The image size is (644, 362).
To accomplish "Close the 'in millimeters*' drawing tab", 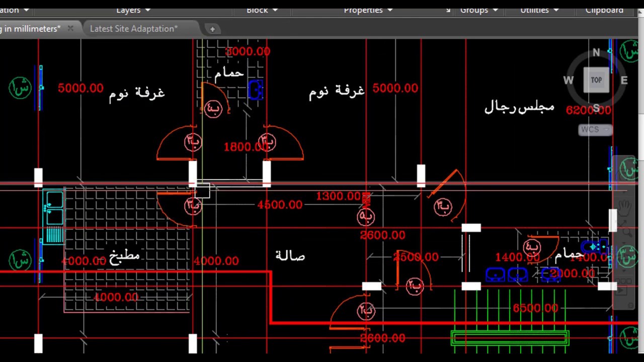I will coord(70,29).
